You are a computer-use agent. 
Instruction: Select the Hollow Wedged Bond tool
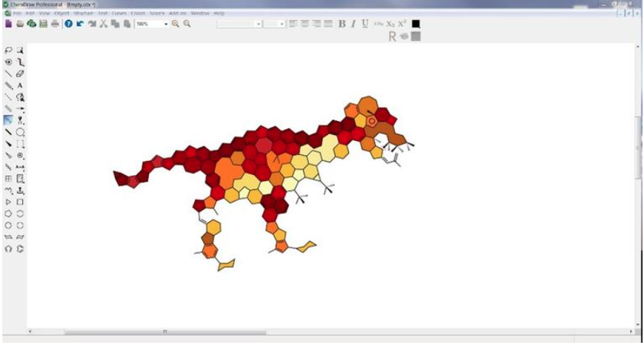pos(8,155)
